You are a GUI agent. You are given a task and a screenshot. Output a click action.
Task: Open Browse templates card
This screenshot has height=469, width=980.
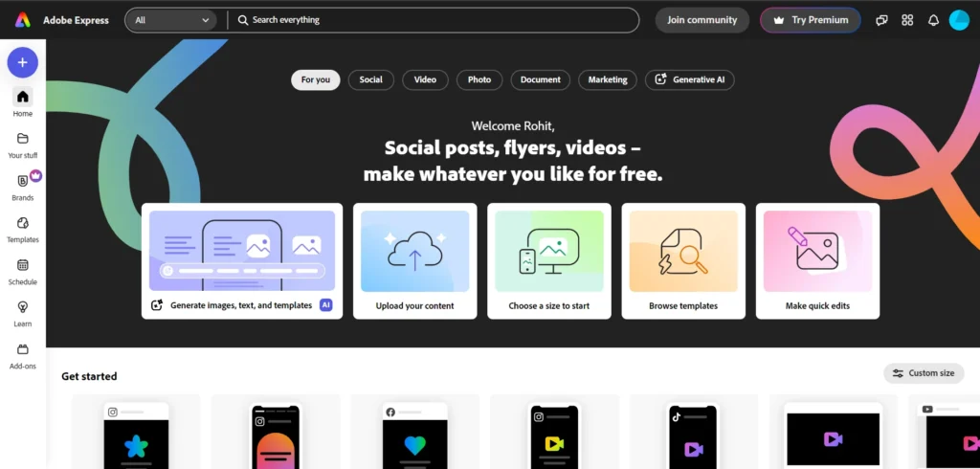pos(683,260)
